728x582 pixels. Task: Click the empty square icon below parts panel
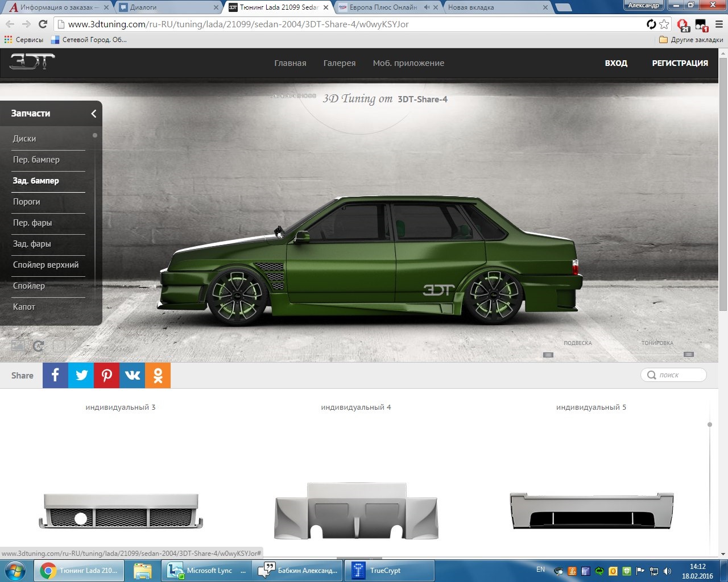click(x=59, y=346)
